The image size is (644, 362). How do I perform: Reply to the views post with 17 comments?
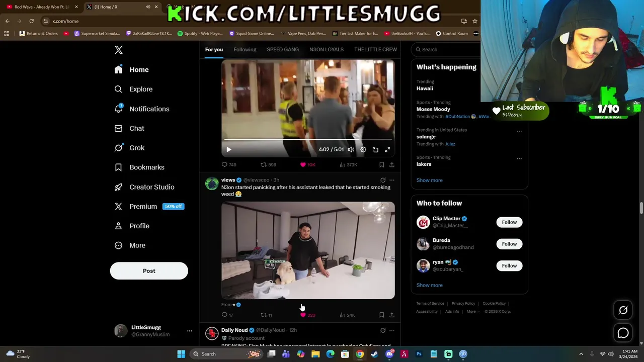[227, 315]
